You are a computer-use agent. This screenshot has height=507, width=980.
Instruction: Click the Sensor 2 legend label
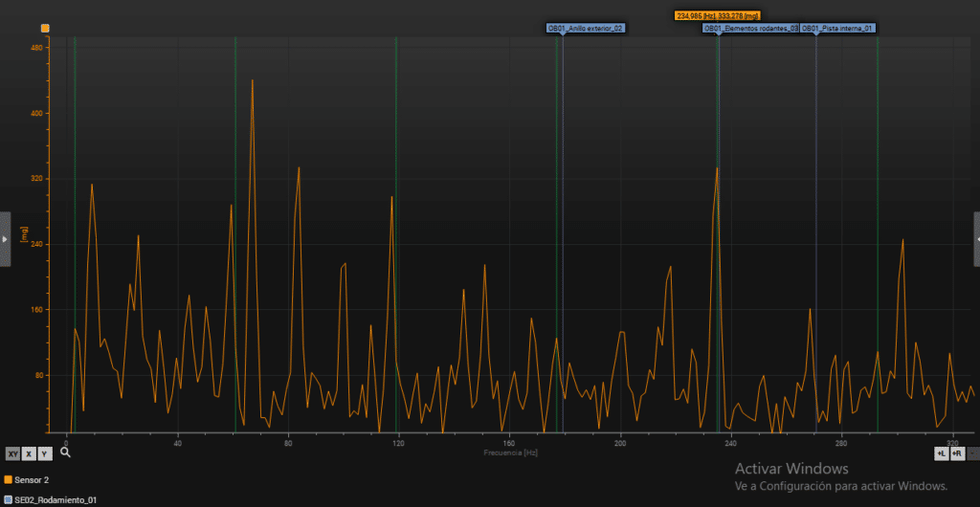[x=32, y=479]
